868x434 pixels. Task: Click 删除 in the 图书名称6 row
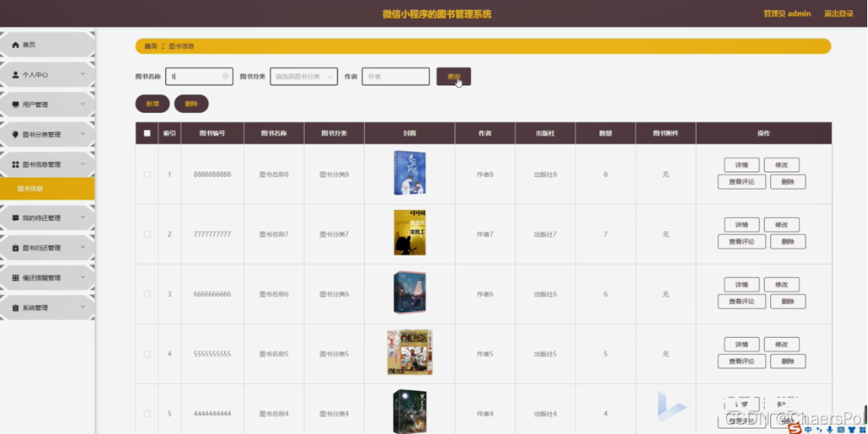pos(788,301)
